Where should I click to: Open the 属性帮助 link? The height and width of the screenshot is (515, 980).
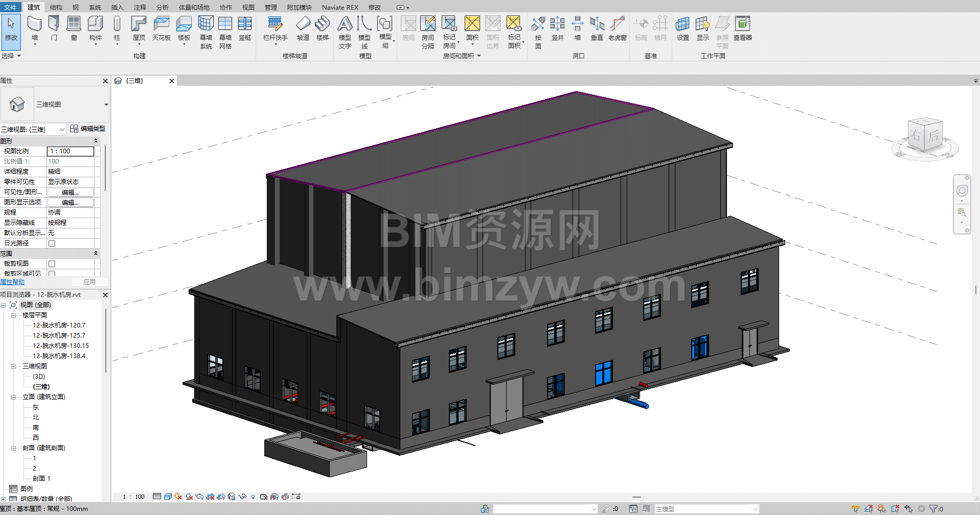(x=12, y=282)
